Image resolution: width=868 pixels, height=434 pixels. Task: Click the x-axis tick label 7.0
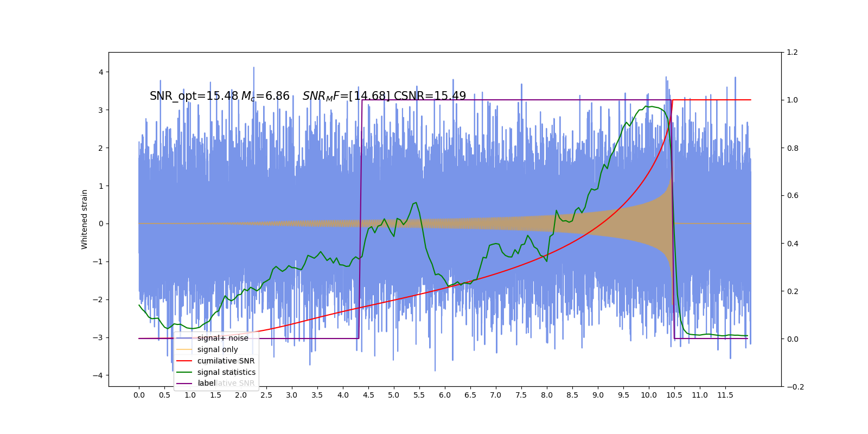pyautogui.click(x=496, y=395)
